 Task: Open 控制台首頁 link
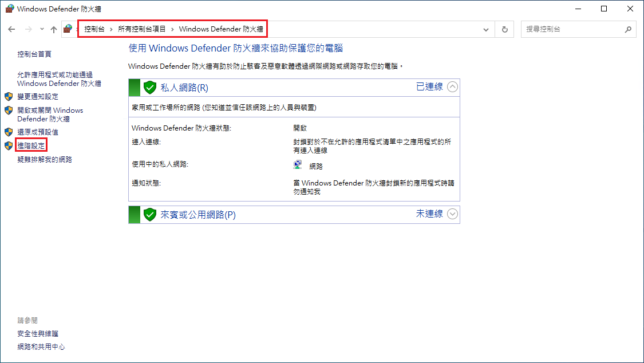click(x=34, y=54)
